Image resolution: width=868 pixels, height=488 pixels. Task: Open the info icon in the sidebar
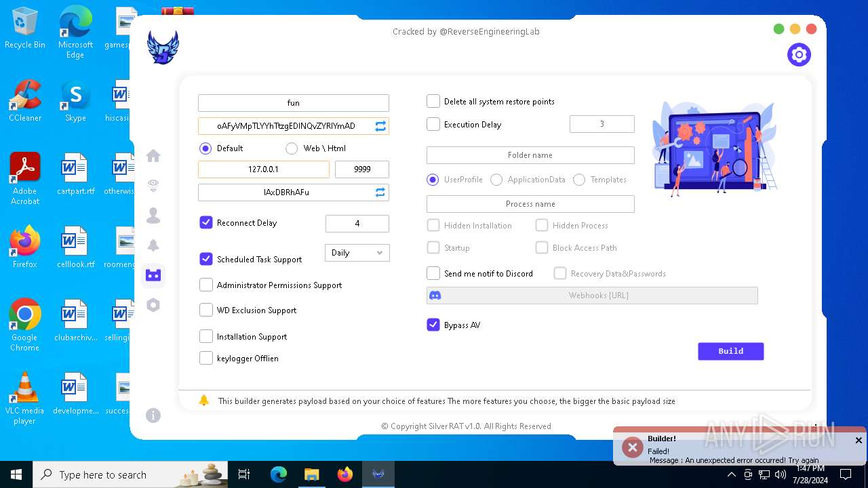pyautogui.click(x=153, y=415)
